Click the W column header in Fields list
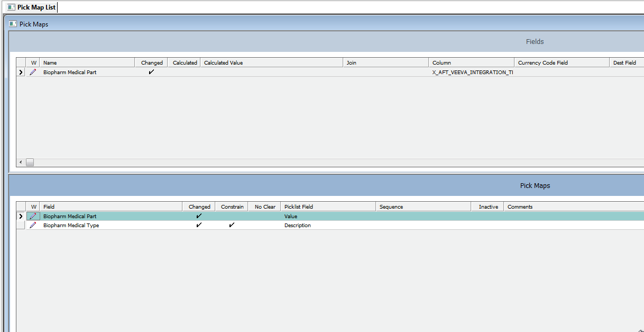The height and width of the screenshot is (332, 644). [x=33, y=62]
